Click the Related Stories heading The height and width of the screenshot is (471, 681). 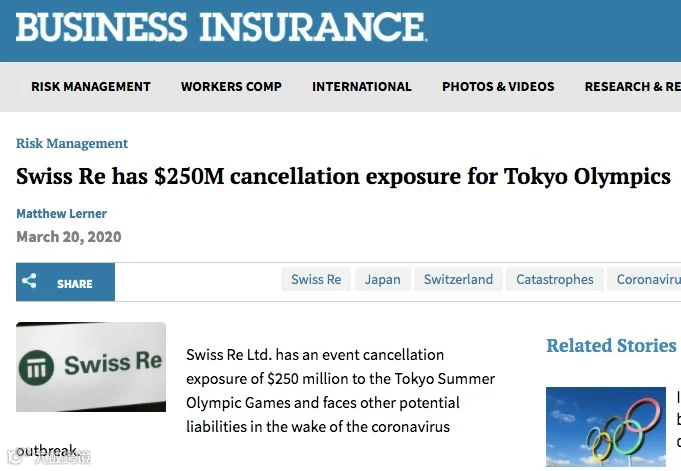click(612, 345)
